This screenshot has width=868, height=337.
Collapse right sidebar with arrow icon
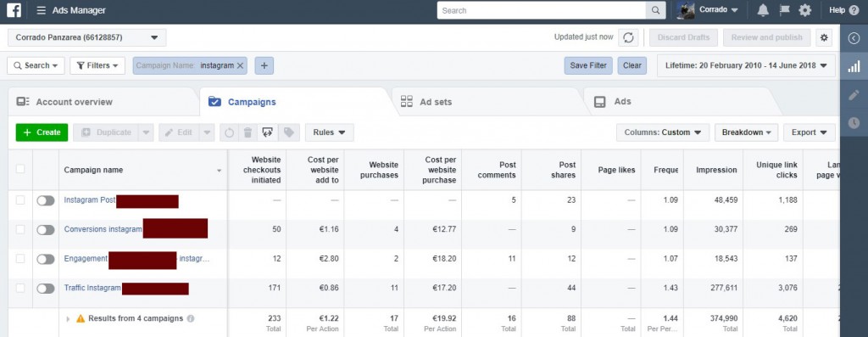point(854,38)
